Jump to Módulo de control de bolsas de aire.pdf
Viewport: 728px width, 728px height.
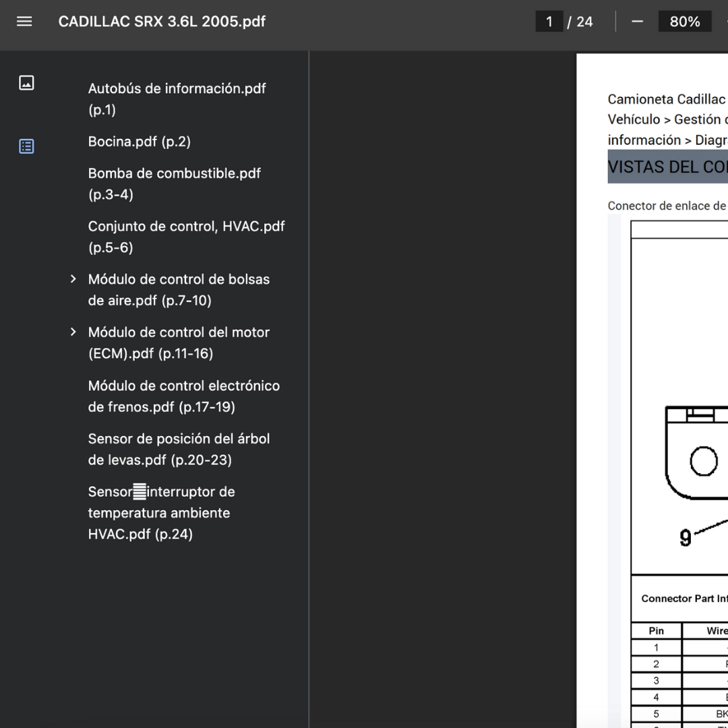[179, 290]
